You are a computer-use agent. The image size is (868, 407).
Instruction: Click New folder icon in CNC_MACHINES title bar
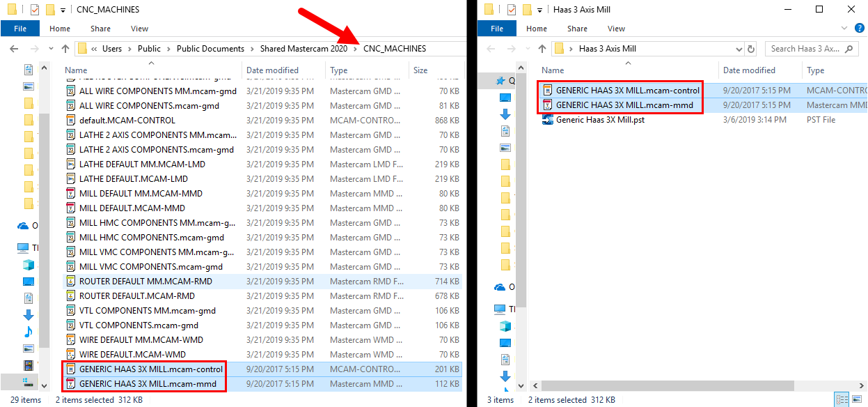[x=50, y=10]
